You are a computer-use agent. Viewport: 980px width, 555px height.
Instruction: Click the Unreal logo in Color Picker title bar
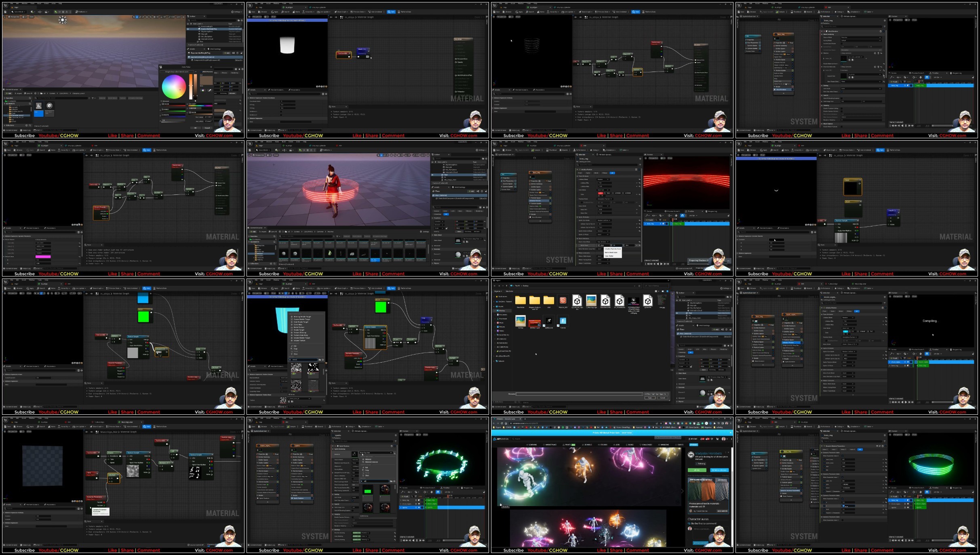[161, 67]
